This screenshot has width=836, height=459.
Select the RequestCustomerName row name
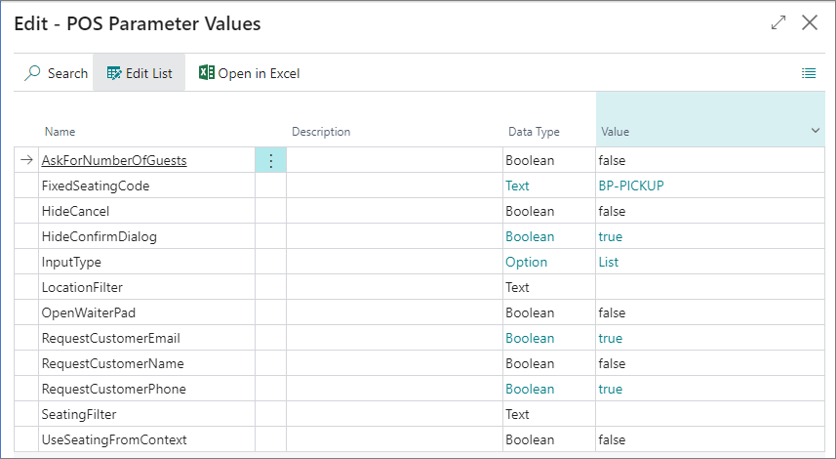(x=112, y=364)
